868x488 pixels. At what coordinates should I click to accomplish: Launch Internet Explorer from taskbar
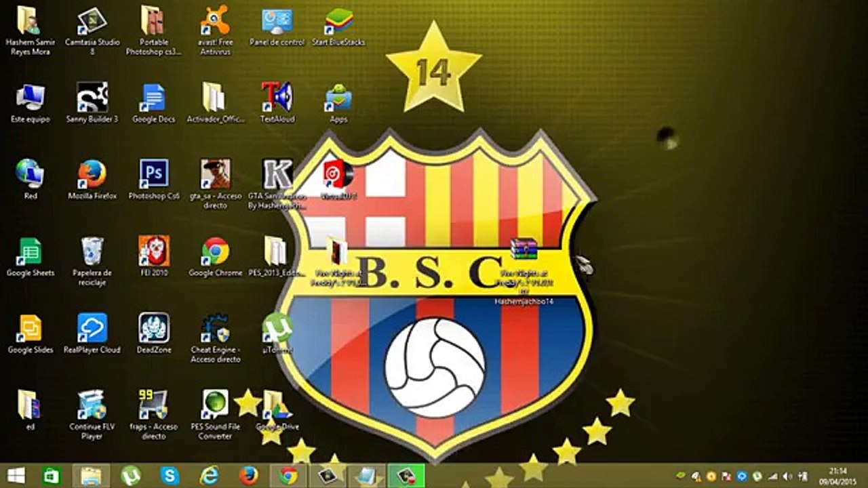click(x=209, y=476)
